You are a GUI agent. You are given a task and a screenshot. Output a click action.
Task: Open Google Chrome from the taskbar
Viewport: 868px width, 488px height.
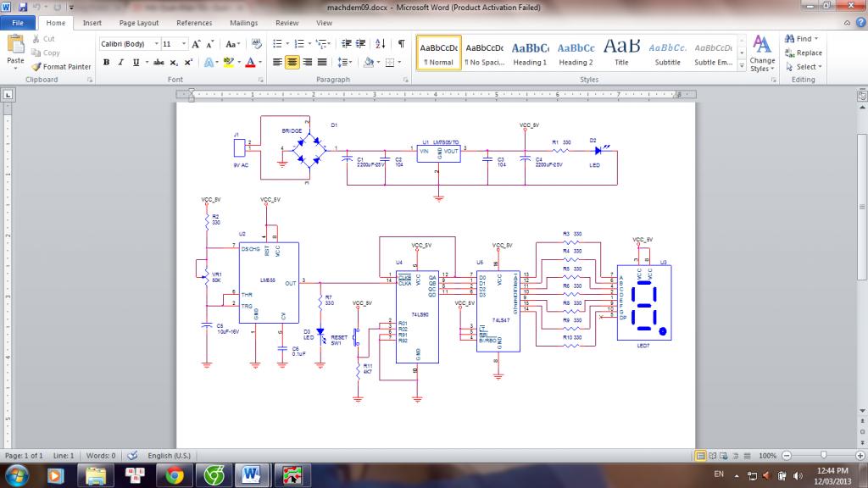175,474
